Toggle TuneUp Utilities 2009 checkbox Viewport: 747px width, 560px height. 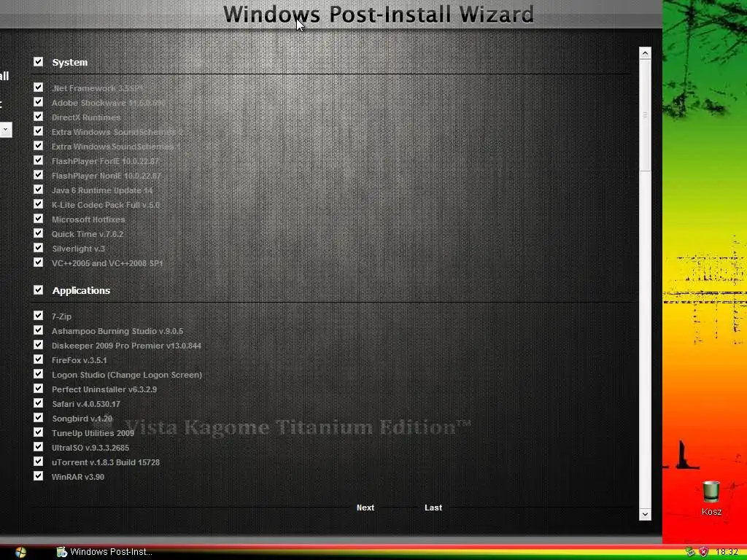point(38,432)
